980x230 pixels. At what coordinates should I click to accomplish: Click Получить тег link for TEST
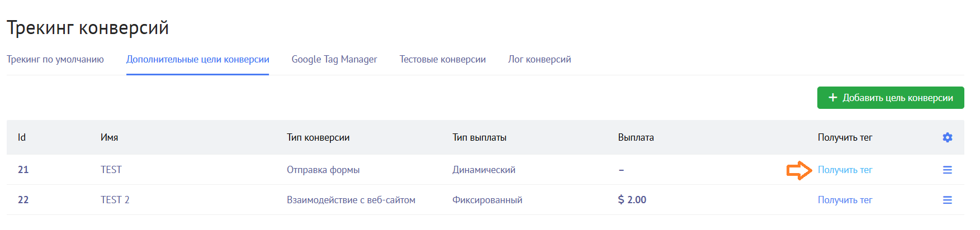pyautogui.click(x=845, y=170)
